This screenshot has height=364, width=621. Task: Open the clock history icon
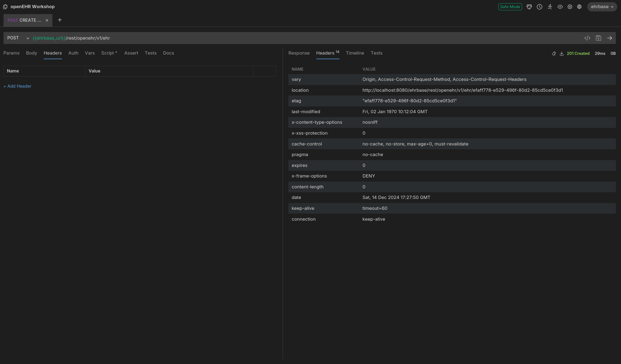pos(539,7)
